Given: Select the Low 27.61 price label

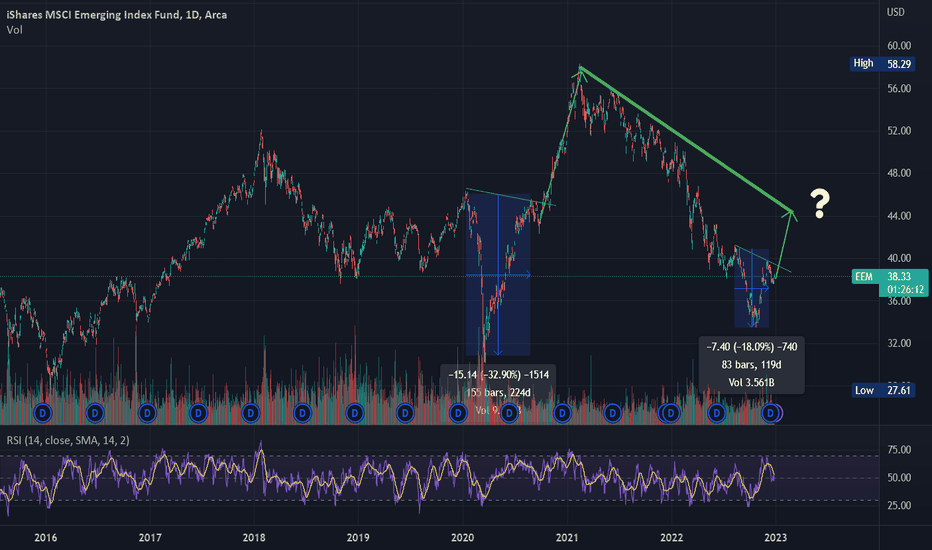Looking at the screenshot, I should click(882, 390).
